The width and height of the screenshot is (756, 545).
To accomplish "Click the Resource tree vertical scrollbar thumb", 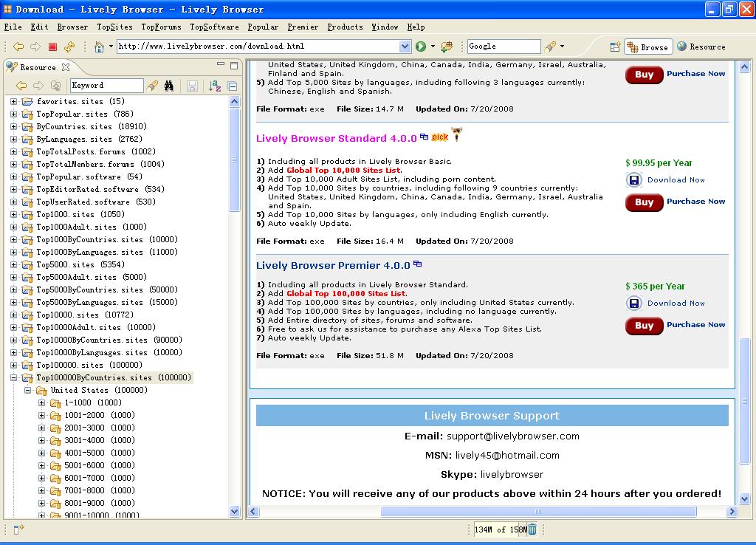I will [234, 160].
